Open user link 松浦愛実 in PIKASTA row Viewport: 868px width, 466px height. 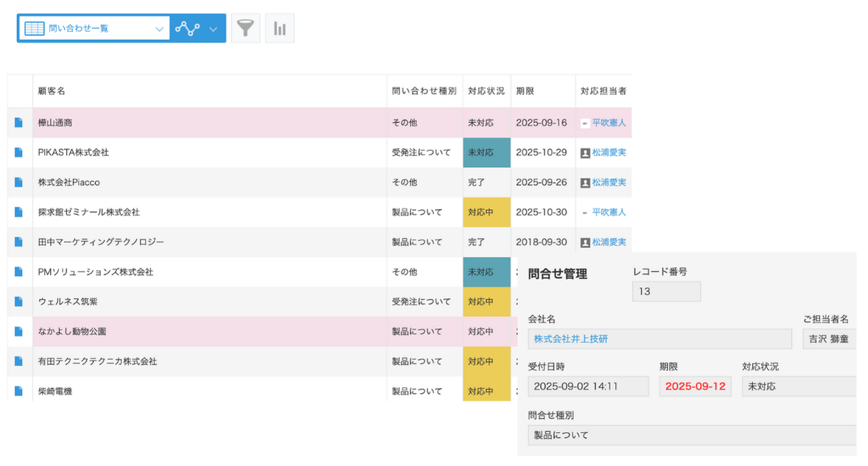click(609, 152)
